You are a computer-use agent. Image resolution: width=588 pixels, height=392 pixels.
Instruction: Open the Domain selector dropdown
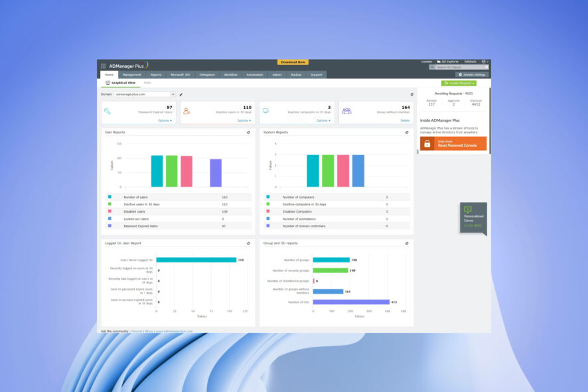145,94
